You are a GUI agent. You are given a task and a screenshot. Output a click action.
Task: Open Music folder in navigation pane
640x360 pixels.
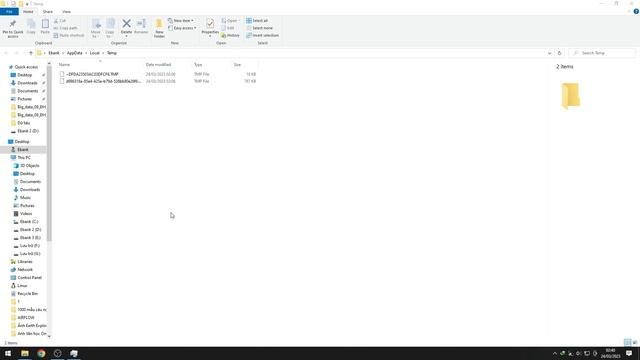24,198
